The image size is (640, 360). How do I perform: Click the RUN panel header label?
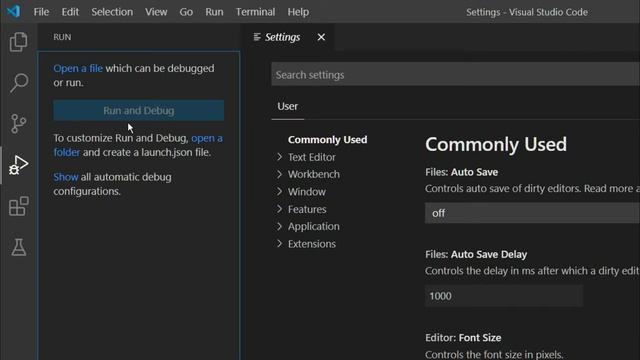(x=62, y=37)
